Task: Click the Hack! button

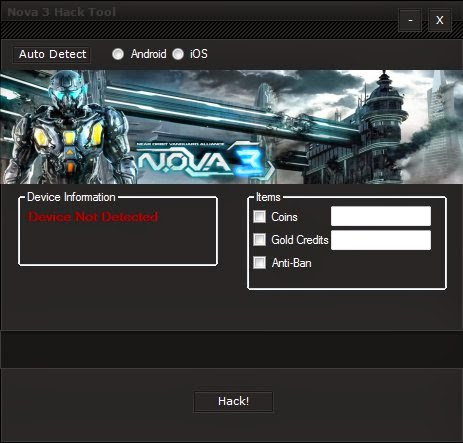Action: (x=233, y=401)
